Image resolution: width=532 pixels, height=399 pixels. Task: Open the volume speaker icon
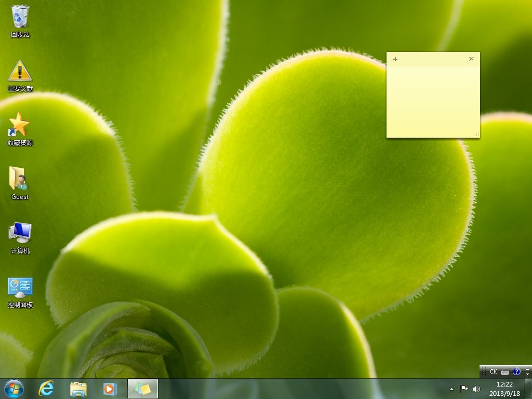(476, 389)
